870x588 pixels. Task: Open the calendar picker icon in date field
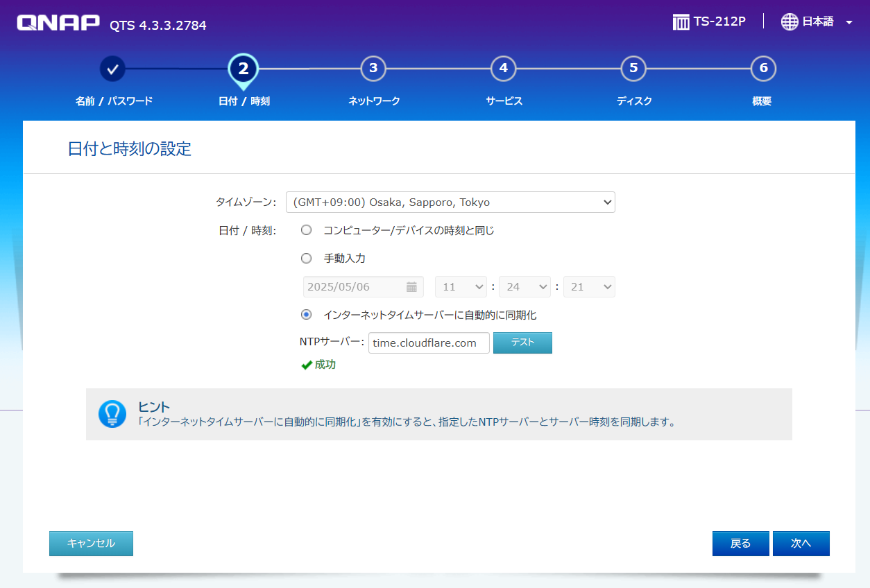point(411,287)
